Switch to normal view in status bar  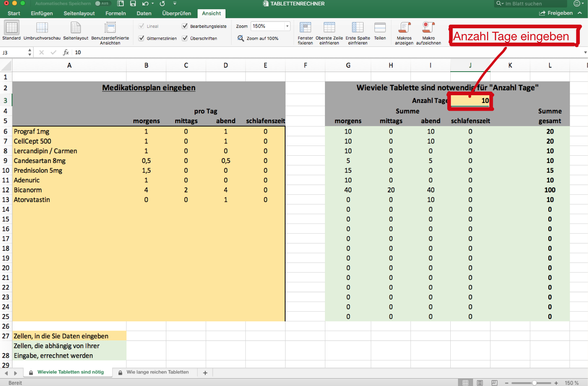(x=465, y=383)
